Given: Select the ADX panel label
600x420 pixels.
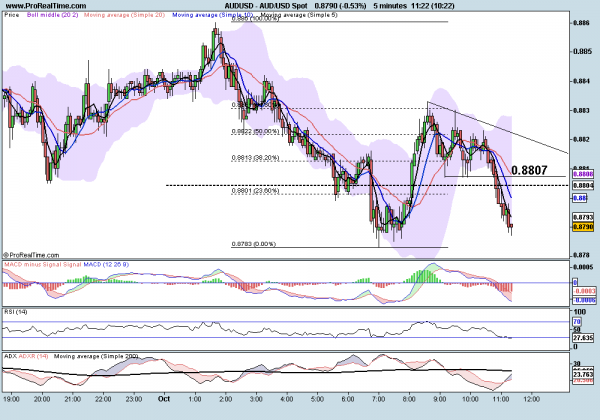Looking at the screenshot, I should [x=10, y=356].
